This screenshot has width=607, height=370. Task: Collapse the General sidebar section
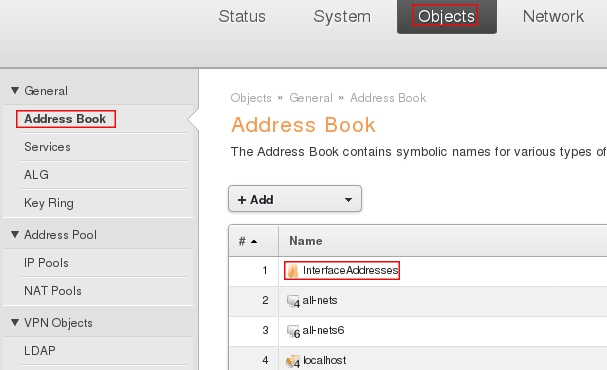pos(15,90)
